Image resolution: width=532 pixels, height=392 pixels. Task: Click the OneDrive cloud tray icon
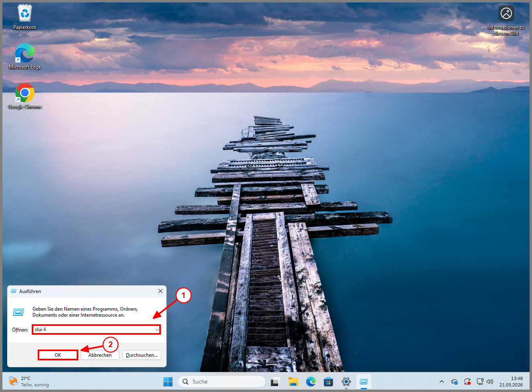click(x=455, y=382)
